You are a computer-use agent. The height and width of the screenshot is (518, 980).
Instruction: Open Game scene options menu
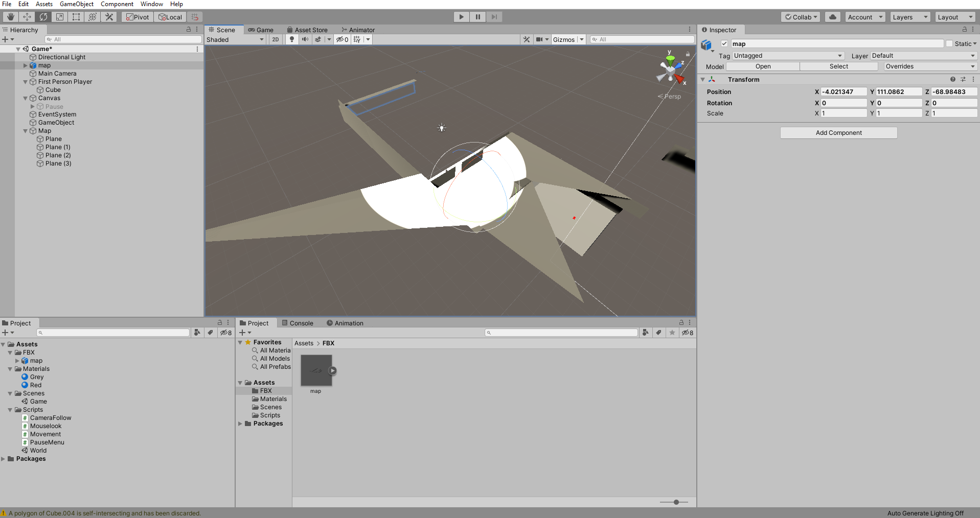click(x=197, y=49)
